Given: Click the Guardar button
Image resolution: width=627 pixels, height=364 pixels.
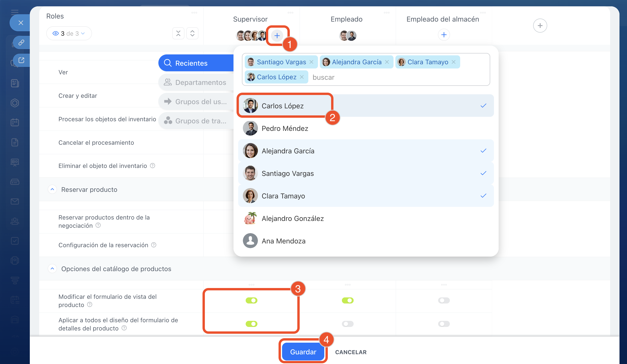Looking at the screenshot, I should [x=303, y=352].
